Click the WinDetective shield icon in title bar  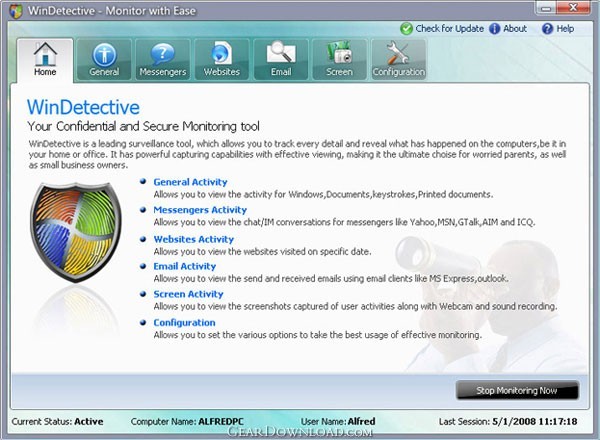[x=16, y=11]
